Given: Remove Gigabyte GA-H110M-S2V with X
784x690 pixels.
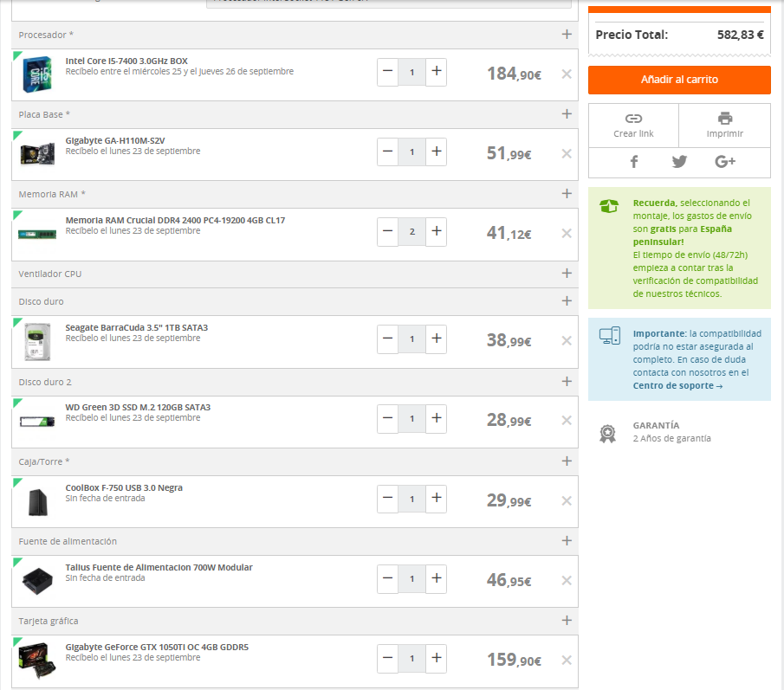Looking at the screenshot, I should tap(567, 153).
